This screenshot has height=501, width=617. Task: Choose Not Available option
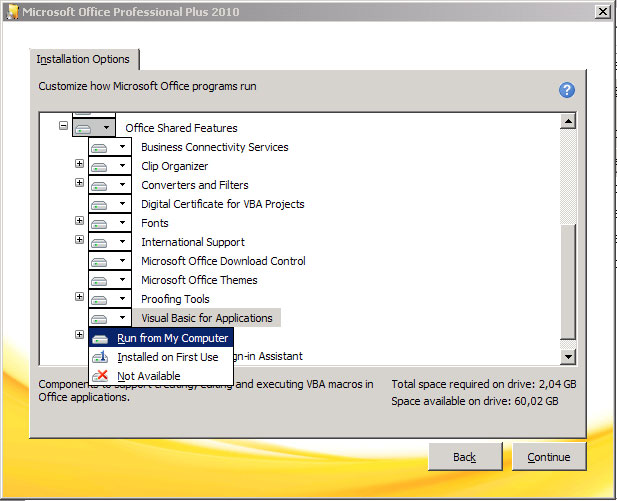tap(161, 376)
